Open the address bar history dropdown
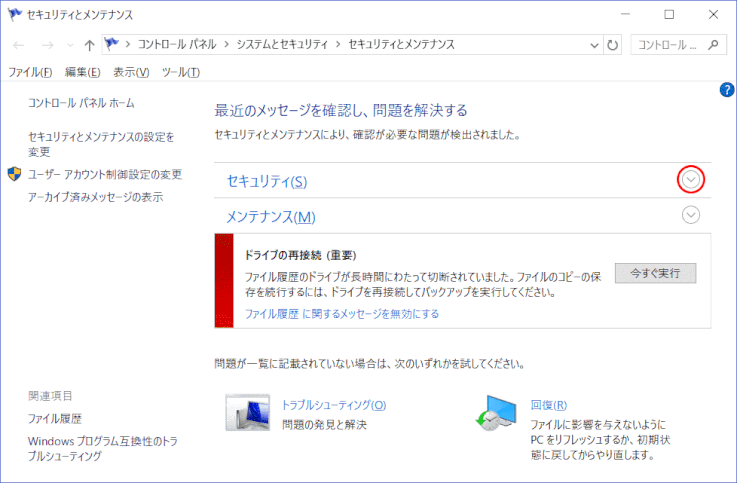Image resolution: width=737 pixels, height=483 pixels. click(x=594, y=45)
